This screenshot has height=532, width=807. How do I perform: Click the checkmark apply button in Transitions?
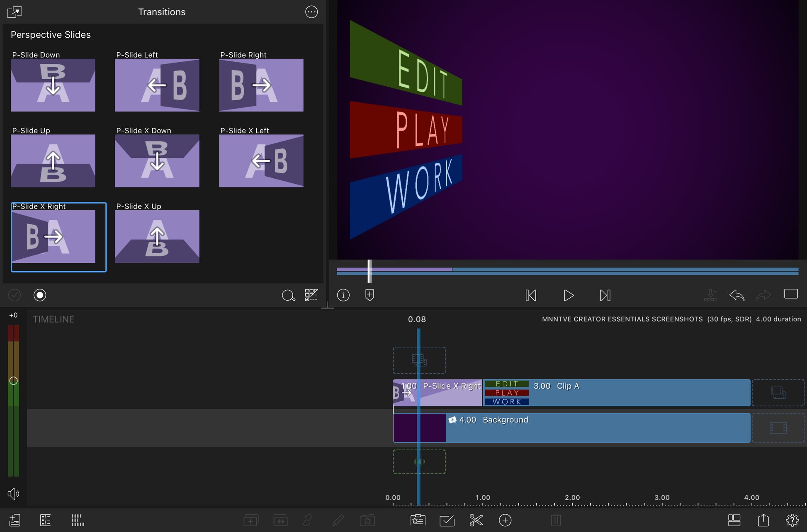click(15, 295)
